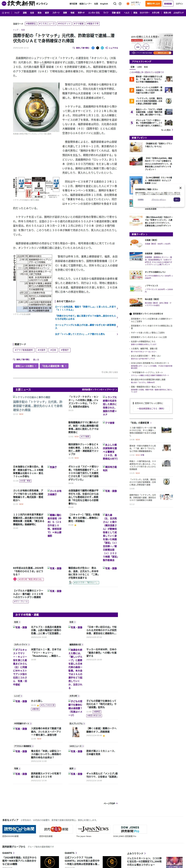This screenshot has height=868, width=186.
Task: Open the 社会 navigation menu item
Action: (x=32, y=13)
